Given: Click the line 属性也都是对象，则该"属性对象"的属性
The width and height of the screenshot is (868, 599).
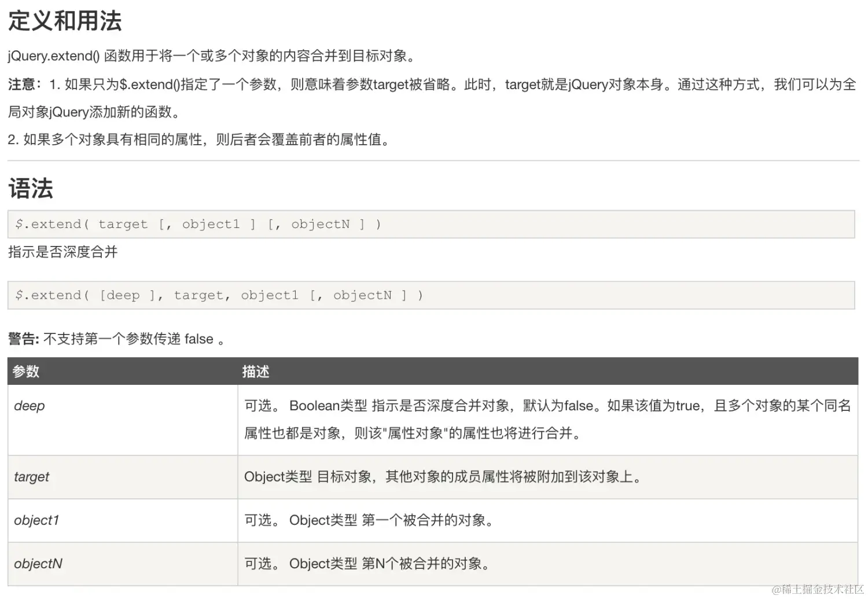Looking at the screenshot, I should (x=413, y=433).
